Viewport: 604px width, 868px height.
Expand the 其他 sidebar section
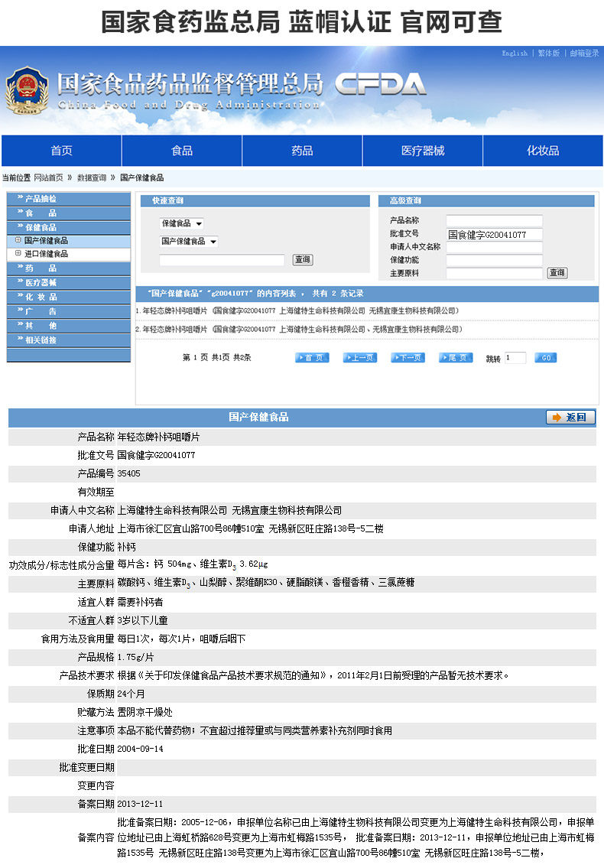pyautogui.click(x=69, y=326)
